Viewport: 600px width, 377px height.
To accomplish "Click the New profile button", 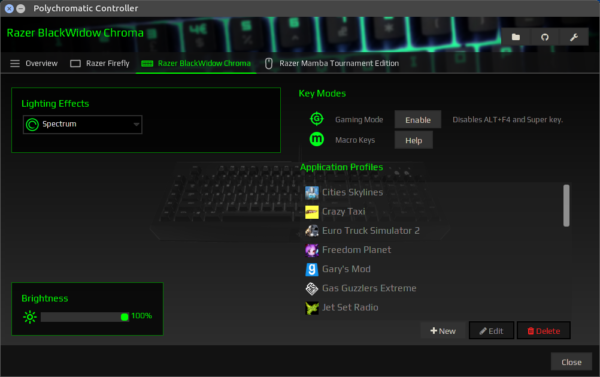I will coord(443,331).
